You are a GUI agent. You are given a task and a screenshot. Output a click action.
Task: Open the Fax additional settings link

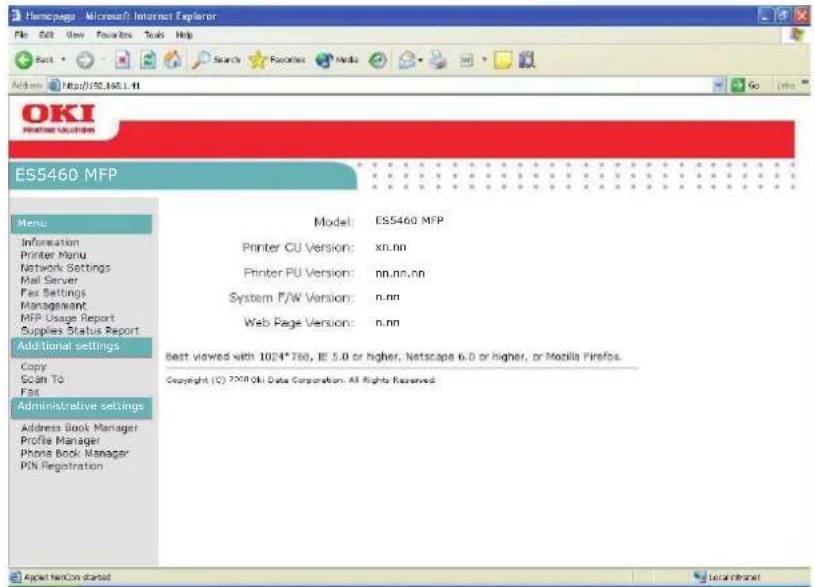coord(30,392)
